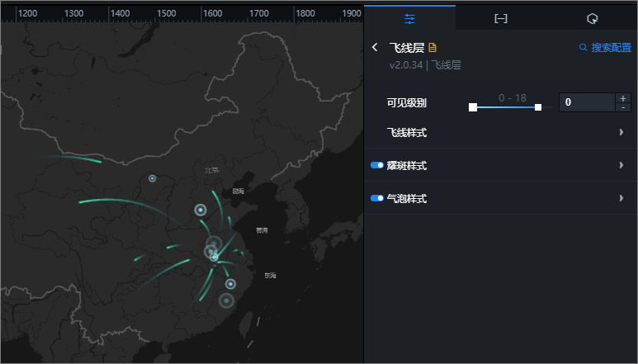638x364 pixels.
Task: Click the 飞线层 panel title
Action: [406, 48]
